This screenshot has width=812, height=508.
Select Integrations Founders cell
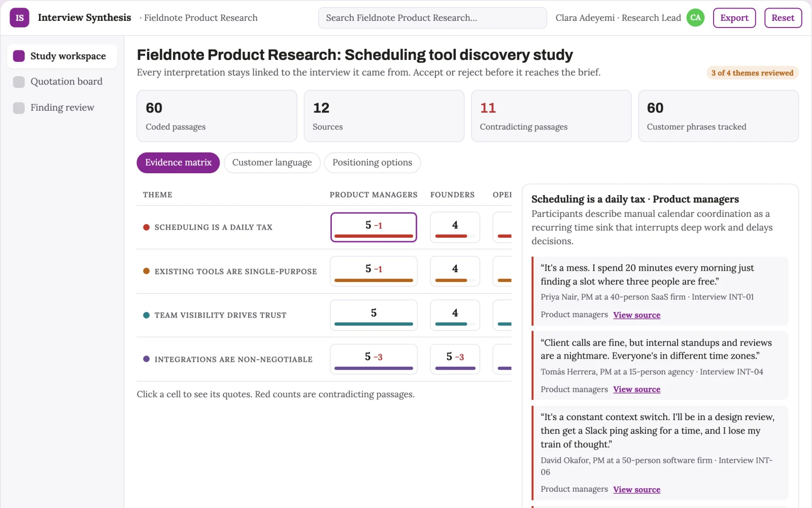(455, 359)
